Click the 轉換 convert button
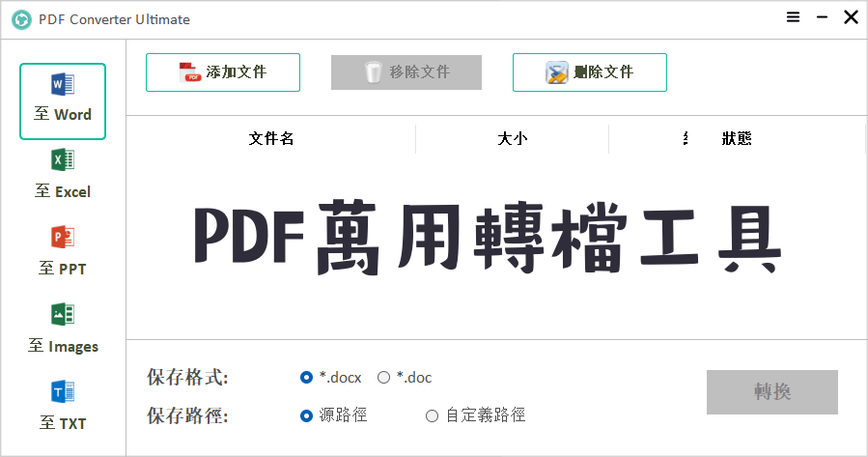The height and width of the screenshot is (457, 868). 772,391
